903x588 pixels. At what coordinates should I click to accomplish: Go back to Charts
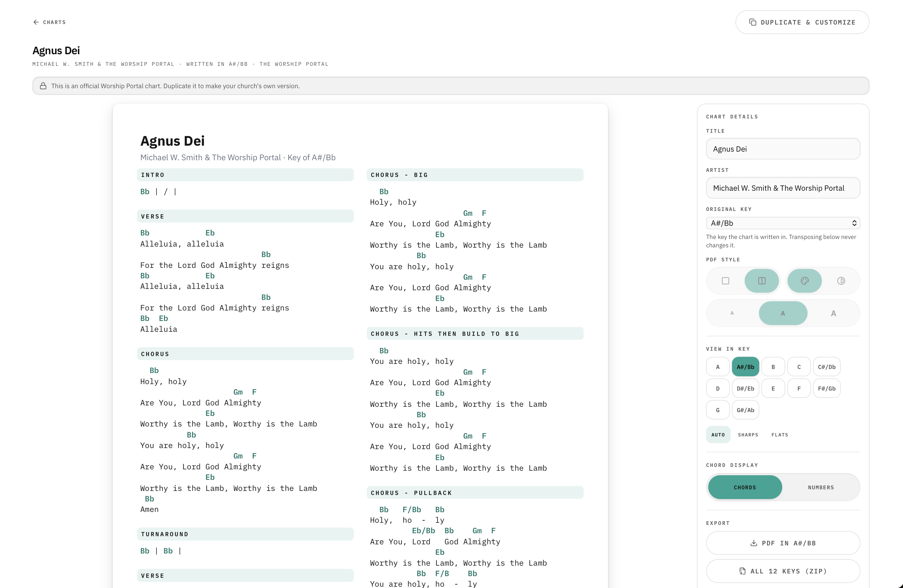click(49, 22)
